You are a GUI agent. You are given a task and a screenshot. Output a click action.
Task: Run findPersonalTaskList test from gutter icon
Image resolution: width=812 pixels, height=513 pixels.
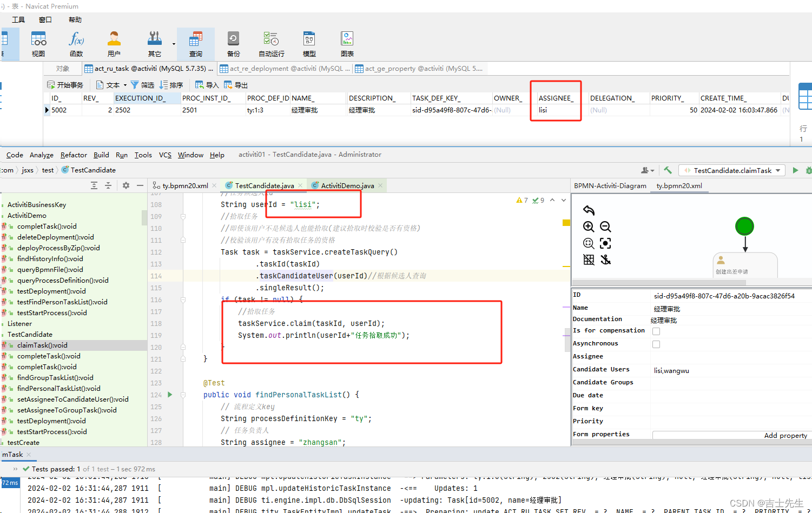click(x=170, y=395)
